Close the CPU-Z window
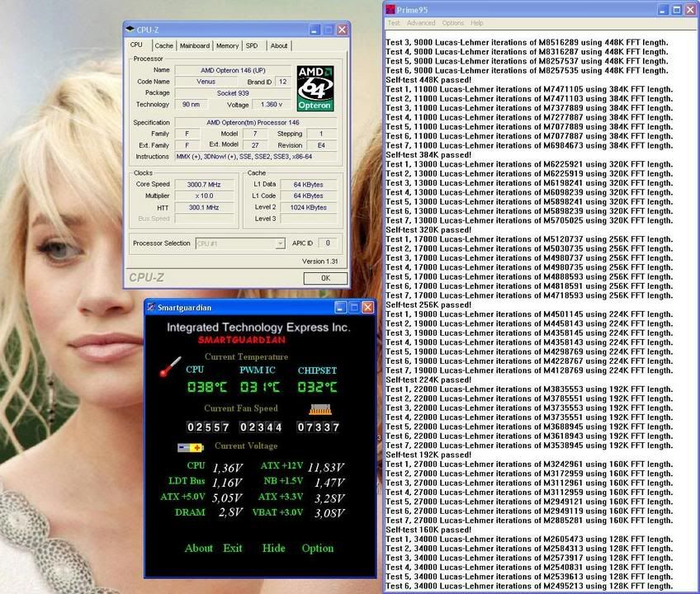 coord(342,30)
